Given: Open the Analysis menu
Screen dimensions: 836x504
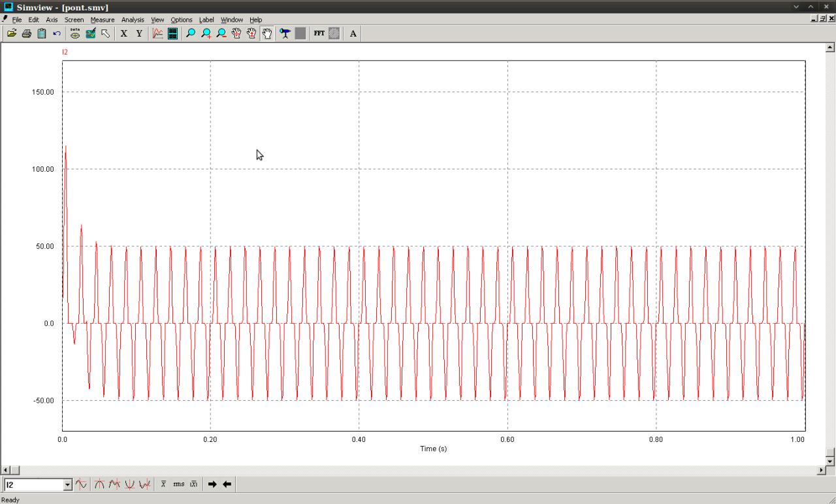Looking at the screenshot, I should click(133, 20).
